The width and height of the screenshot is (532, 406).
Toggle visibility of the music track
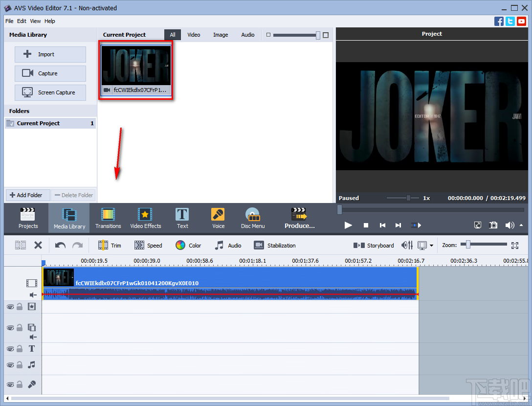click(10, 365)
